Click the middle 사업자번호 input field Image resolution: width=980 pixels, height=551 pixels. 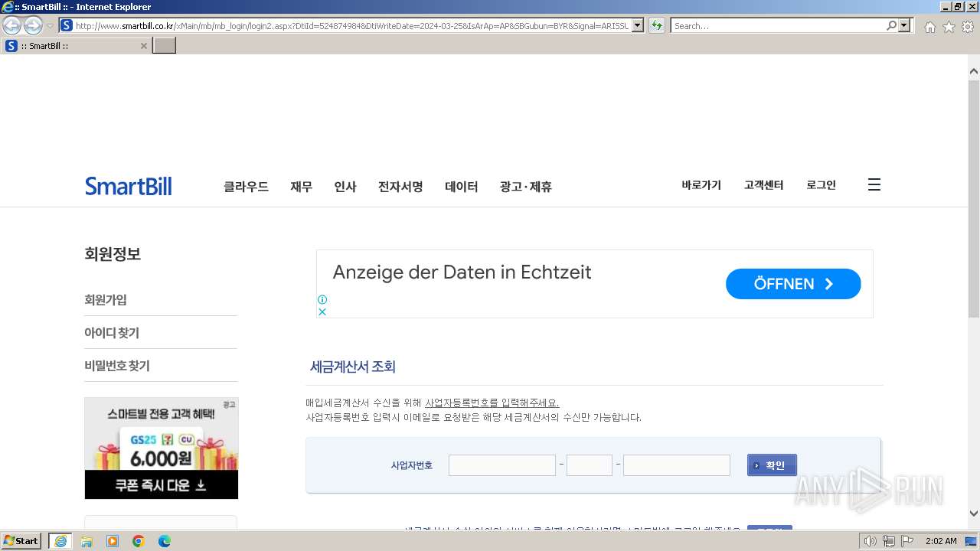coord(590,465)
